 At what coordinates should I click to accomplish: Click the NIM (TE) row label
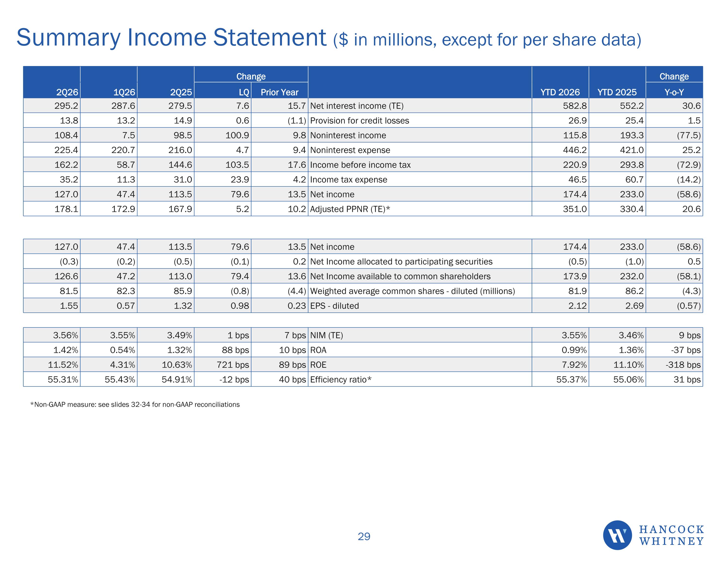point(326,336)
